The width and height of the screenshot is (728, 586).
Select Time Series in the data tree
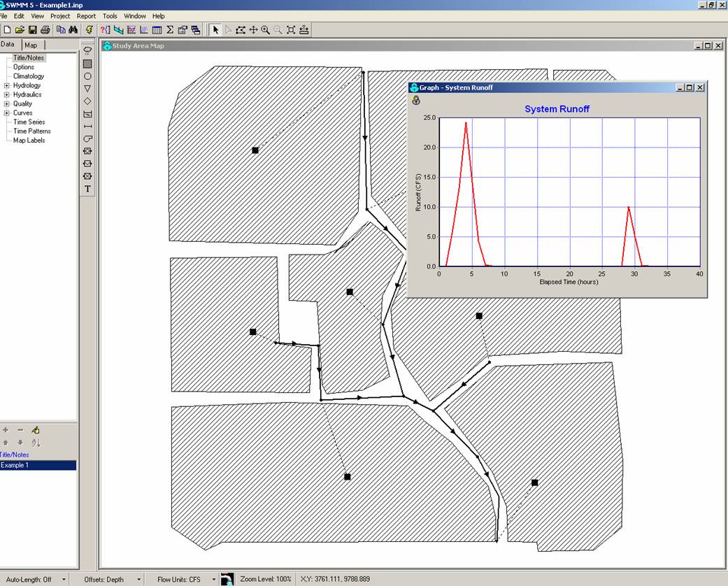pos(29,122)
